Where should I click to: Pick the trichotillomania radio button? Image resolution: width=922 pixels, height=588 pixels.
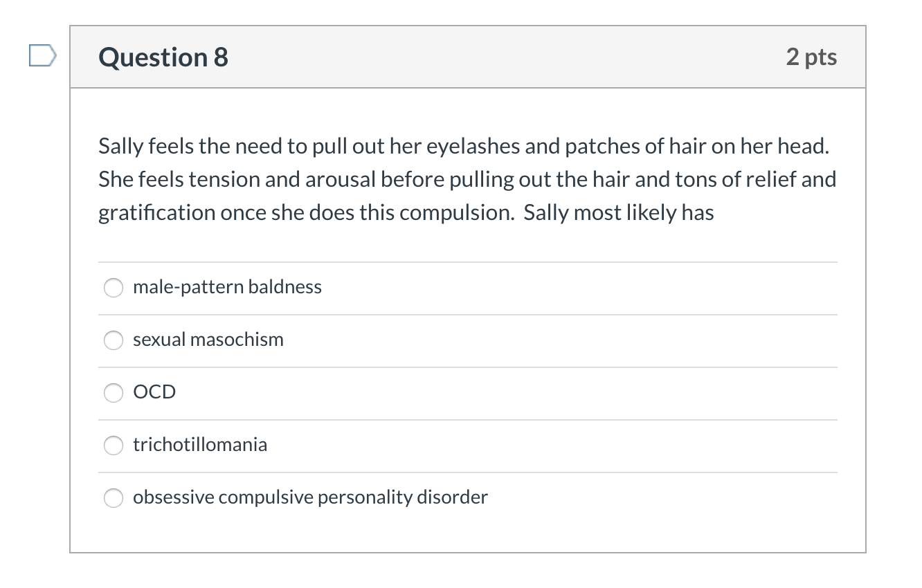[114, 445]
